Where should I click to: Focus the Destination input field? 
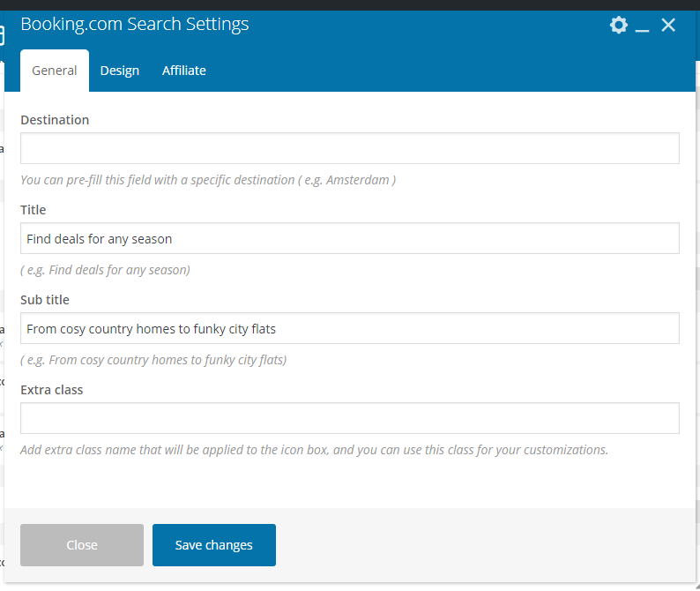(x=349, y=148)
